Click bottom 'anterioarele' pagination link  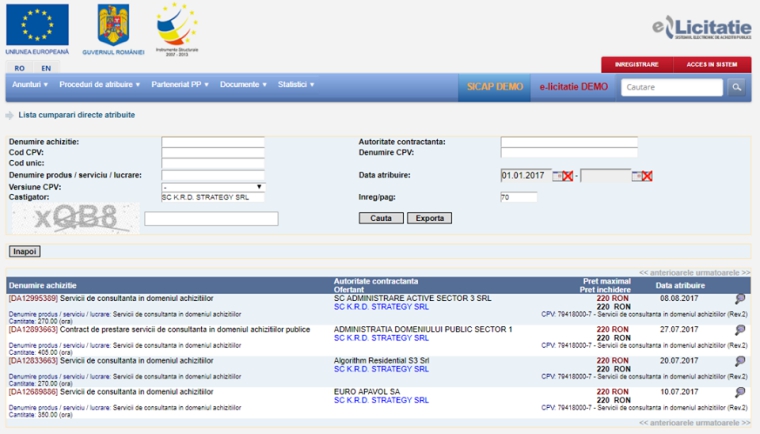(668, 423)
